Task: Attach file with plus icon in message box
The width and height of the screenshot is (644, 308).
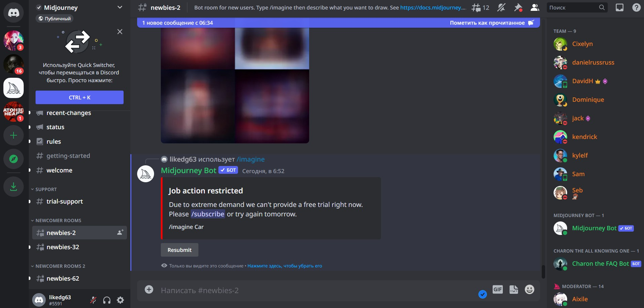Action: coord(149,289)
